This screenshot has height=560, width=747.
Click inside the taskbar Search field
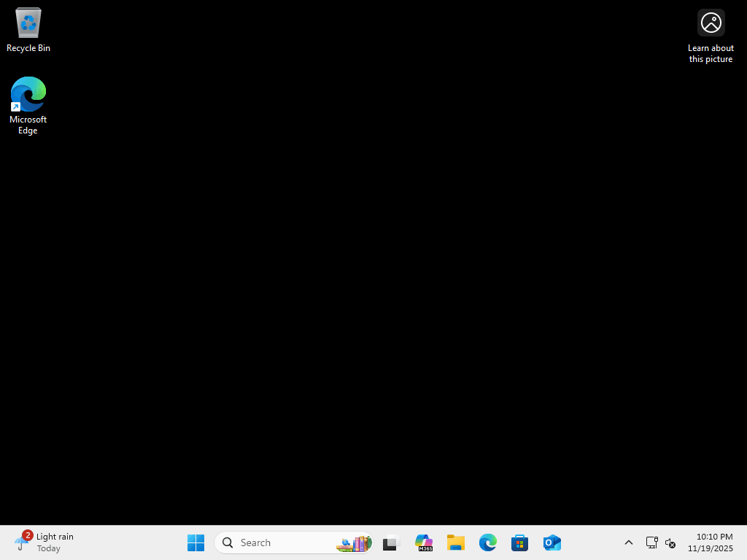click(x=277, y=542)
